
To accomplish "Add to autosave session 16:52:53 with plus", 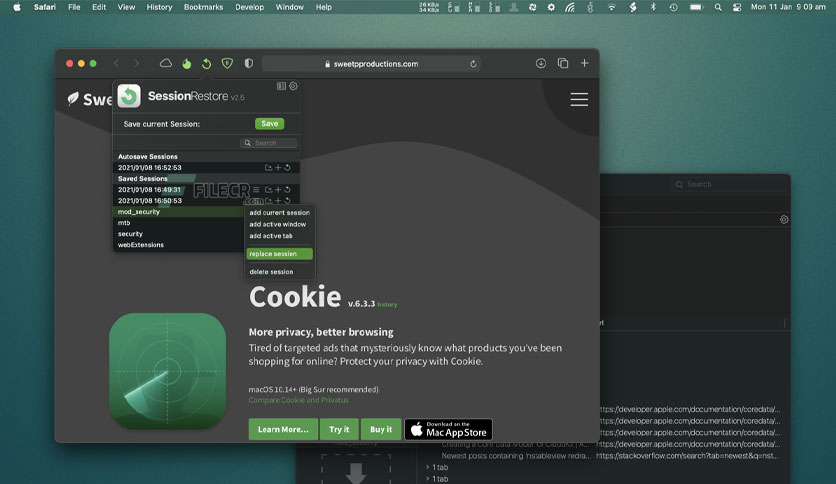I will [x=278, y=167].
